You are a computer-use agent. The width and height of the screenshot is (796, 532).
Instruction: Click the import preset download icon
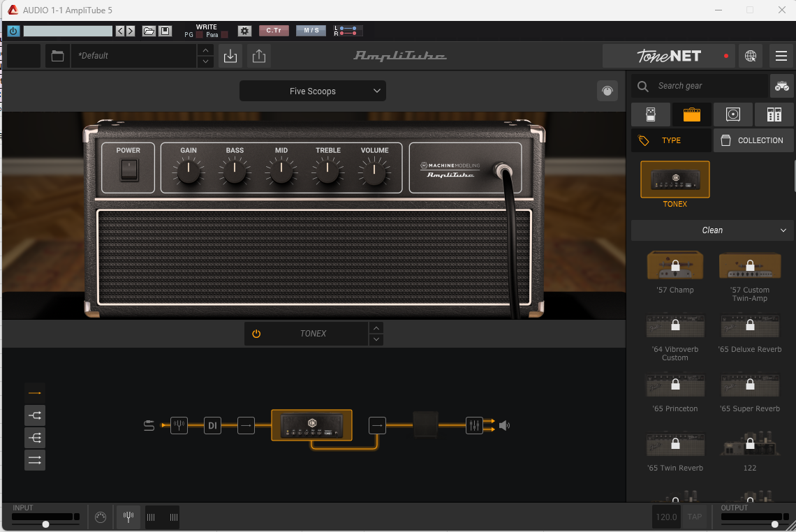pos(230,56)
